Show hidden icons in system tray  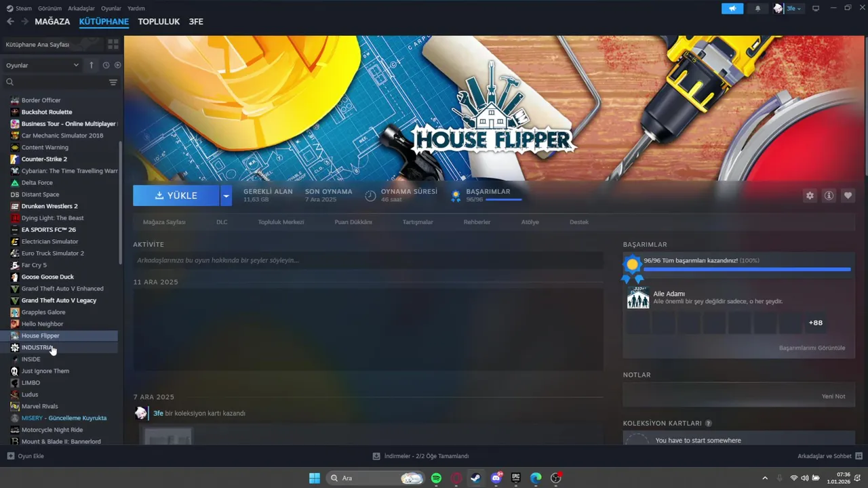click(765, 478)
